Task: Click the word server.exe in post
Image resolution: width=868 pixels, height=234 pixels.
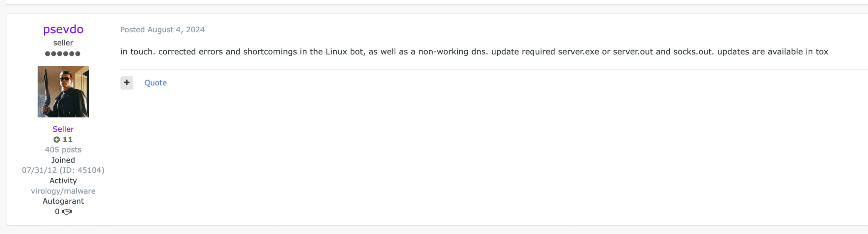Action: [578, 52]
